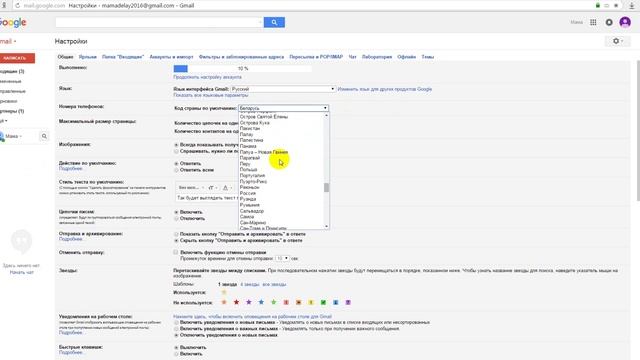Select the red exclamation mark icon

tap(286, 302)
